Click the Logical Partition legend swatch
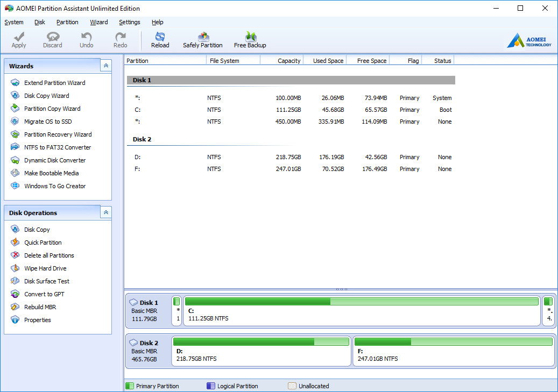Viewport: 558px width, 392px height. pyautogui.click(x=211, y=386)
